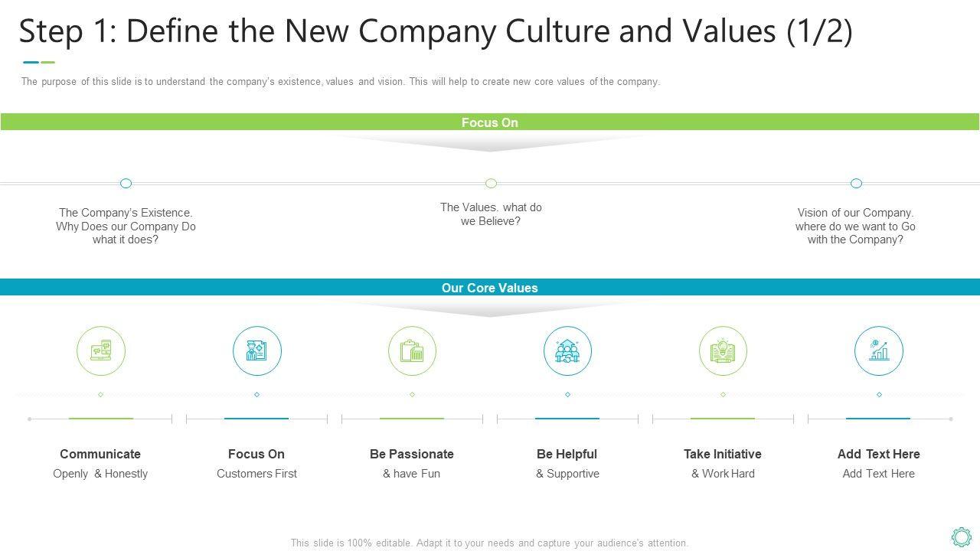This screenshot has height=551, width=980.
Task: Click the Communicate chat devices icon
Action: coord(101,351)
